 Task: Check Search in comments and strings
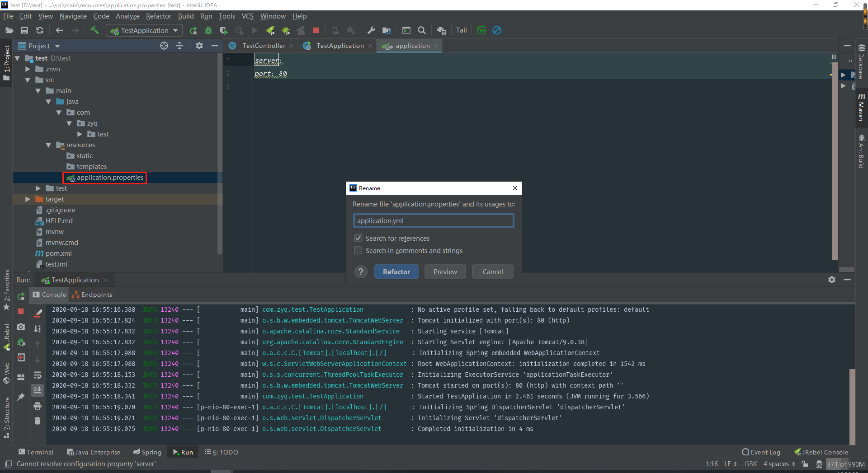click(358, 250)
